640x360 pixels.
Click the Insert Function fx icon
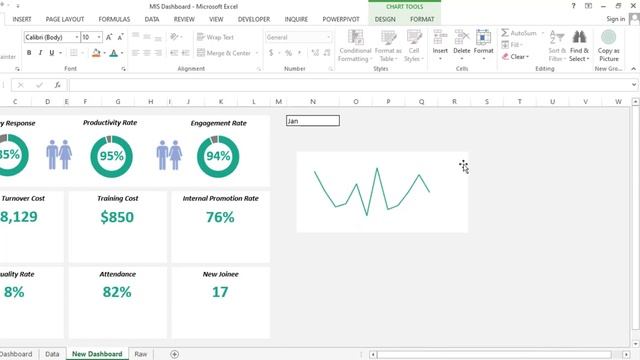coord(58,85)
